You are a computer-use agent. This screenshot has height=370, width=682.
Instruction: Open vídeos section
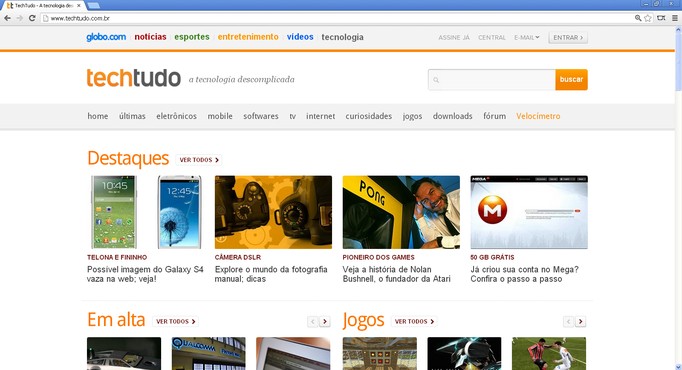click(300, 37)
